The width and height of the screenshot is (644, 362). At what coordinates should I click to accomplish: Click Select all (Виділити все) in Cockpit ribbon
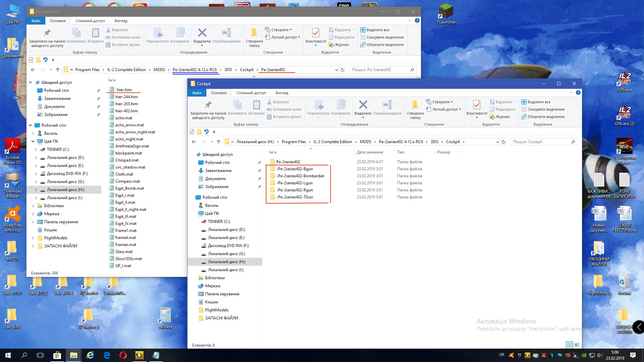pyautogui.click(x=538, y=102)
